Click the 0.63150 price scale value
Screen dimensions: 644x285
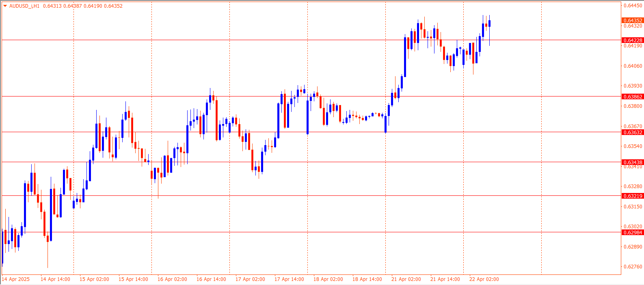click(633, 207)
